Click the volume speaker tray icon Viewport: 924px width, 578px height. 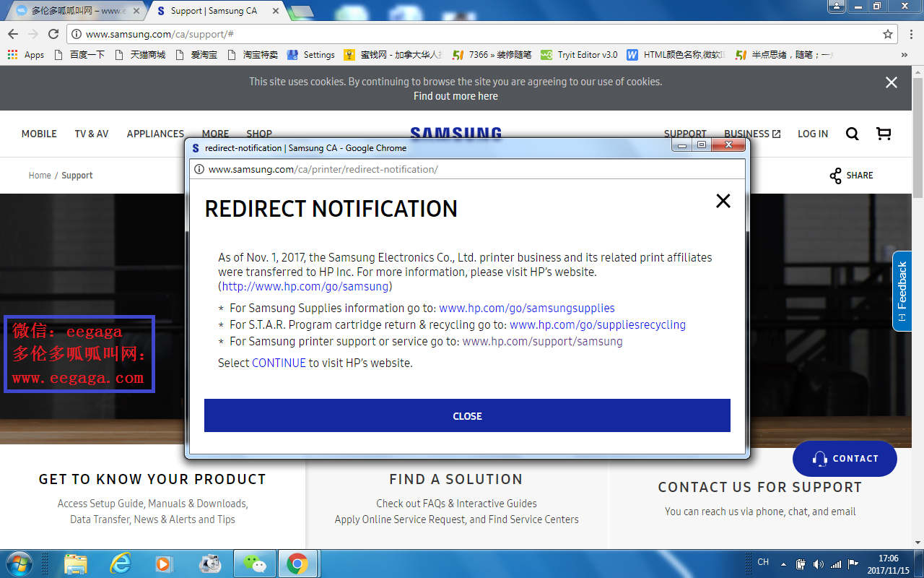(818, 564)
